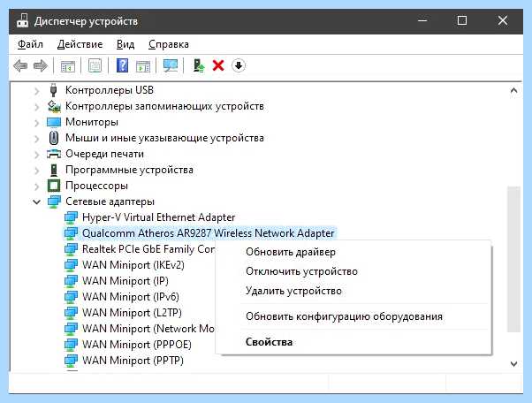Select Qualcomm Atheros AR9287 Wireless Network Adapter
532x403 pixels.
pyautogui.click(x=208, y=233)
